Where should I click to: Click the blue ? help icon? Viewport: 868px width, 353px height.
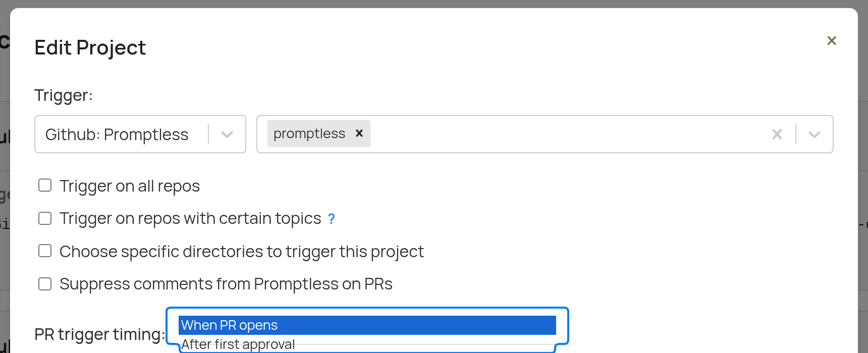331,218
